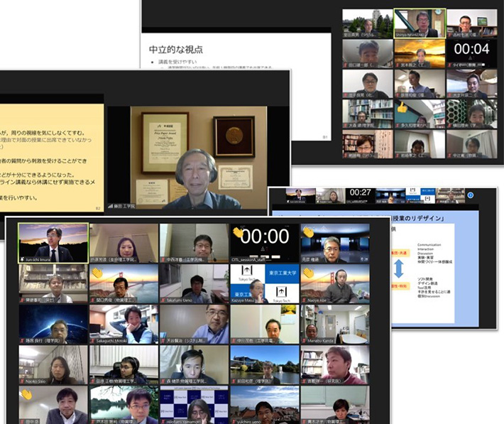This screenshot has width=504, height=424.
Task: Select the Shinya NISHIZAKI video tile
Action: pos(420,23)
